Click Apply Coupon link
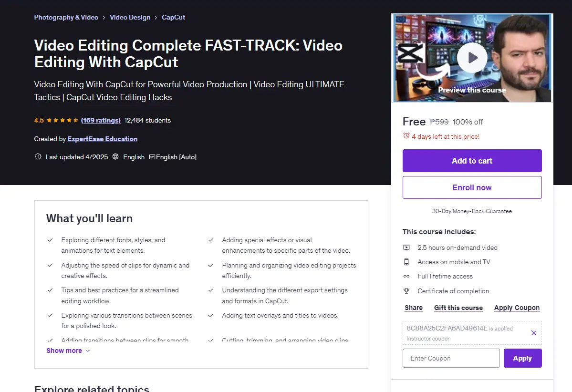 click(517, 308)
